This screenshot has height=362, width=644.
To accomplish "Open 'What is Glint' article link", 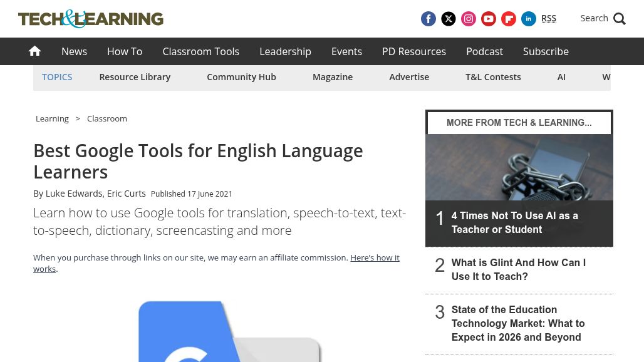I will (518, 270).
